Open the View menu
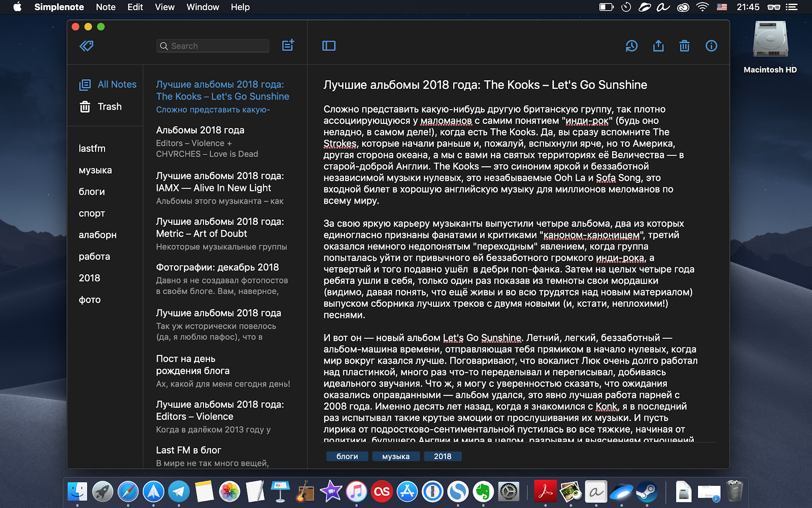Image resolution: width=812 pixels, height=508 pixels. click(164, 7)
